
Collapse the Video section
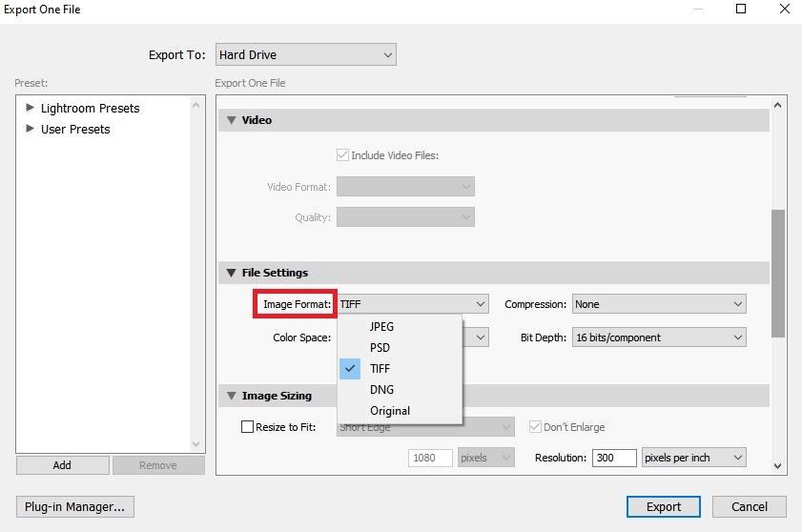click(232, 120)
